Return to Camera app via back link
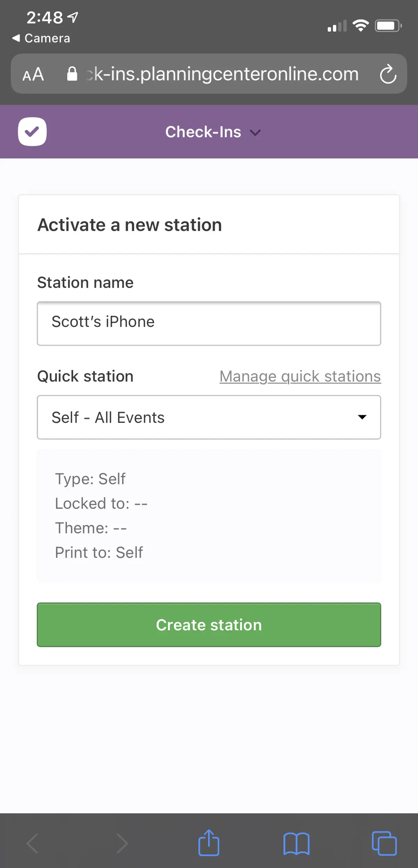The image size is (418, 868). pyautogui.click(x=41, y=38)
